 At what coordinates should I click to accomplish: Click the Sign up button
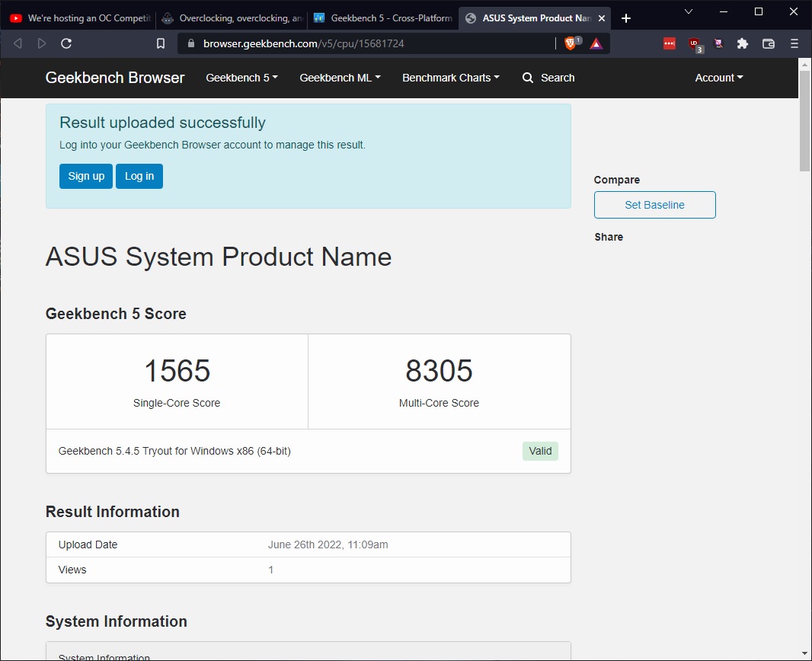click(x=86, y=176)
